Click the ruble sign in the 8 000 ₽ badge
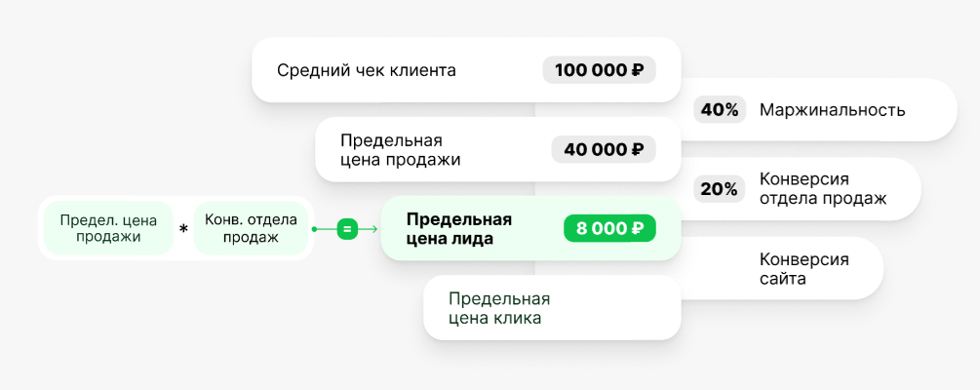 coord(637,229)
